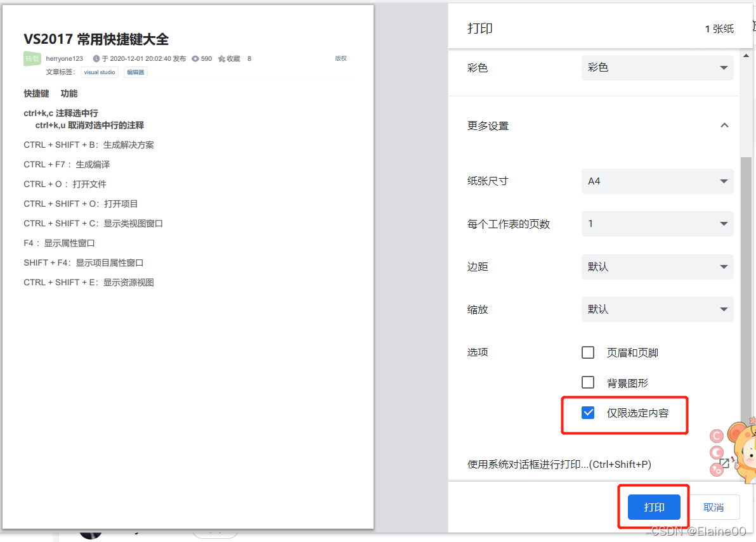Click the 编辑器 tag in preview
756x542 pixels.
click(136, 72)
